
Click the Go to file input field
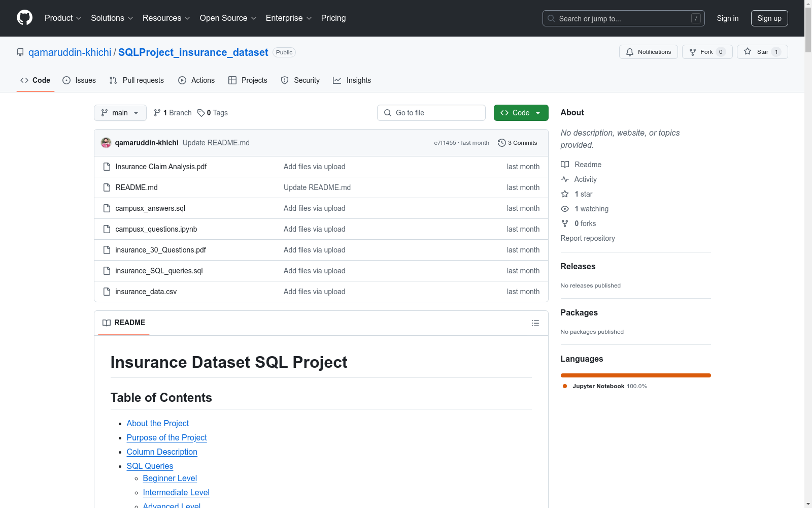coord(431,113)
